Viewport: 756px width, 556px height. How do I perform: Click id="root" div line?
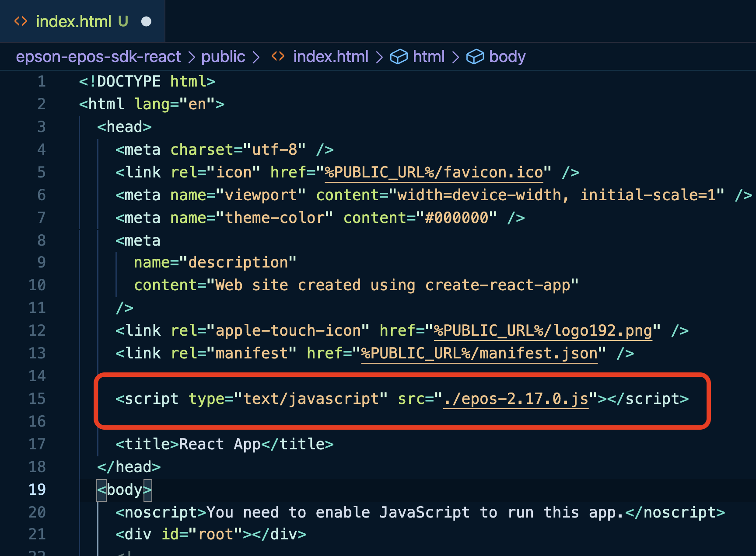coord(211,534)
